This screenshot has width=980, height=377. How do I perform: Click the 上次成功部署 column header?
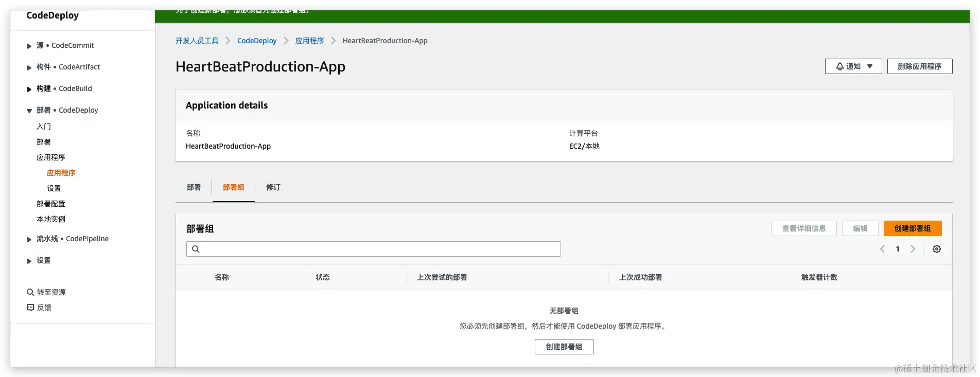click(x=641, y=277)
